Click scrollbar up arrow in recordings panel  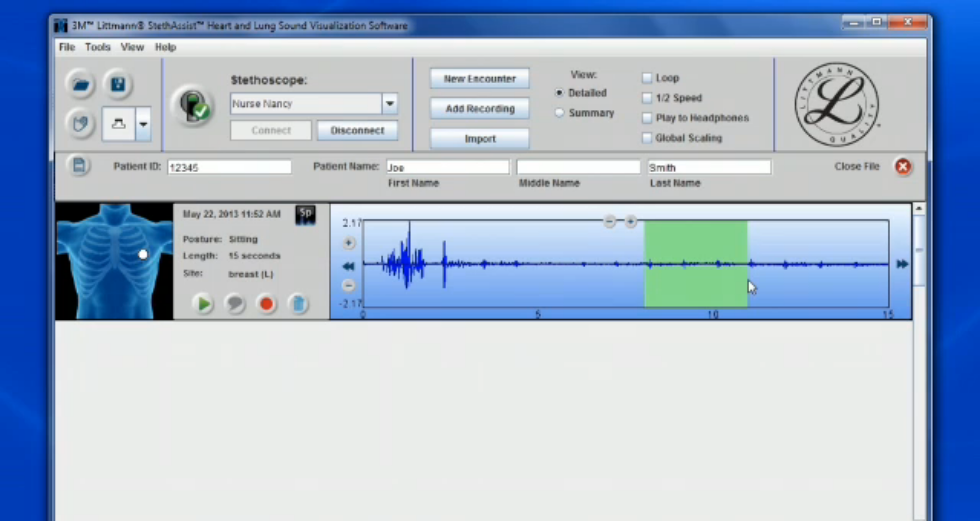[x=918, y=208]
